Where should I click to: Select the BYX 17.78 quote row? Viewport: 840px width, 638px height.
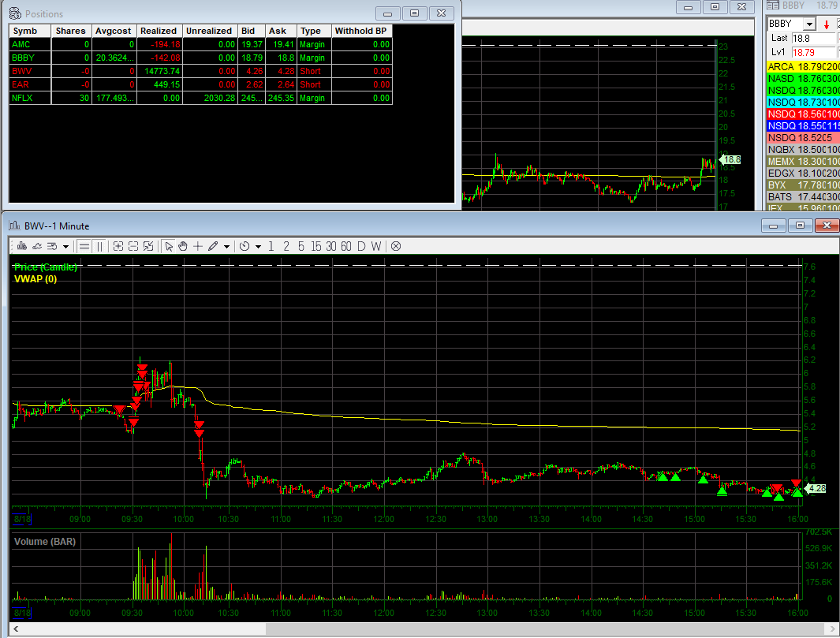coord(803,185)
